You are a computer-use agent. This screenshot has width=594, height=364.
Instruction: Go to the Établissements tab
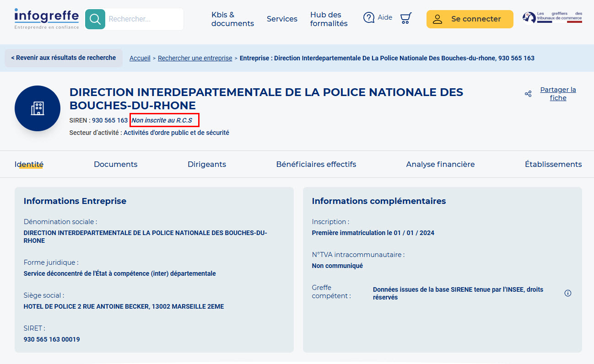[x=553, y=164]
